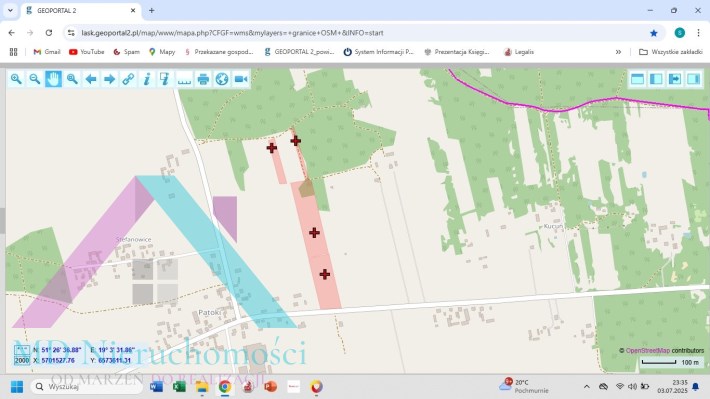Click the browser address bar URL

click(x=232, y=33)
